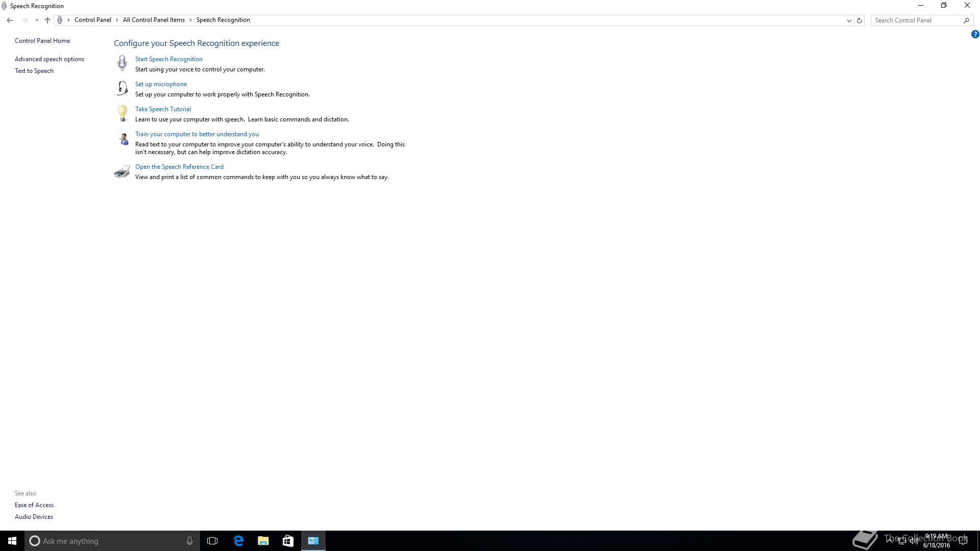Click the microphone icon beside Start Speech Recognition
This screenshot has height=551, width=980.
tap(122, 63)
